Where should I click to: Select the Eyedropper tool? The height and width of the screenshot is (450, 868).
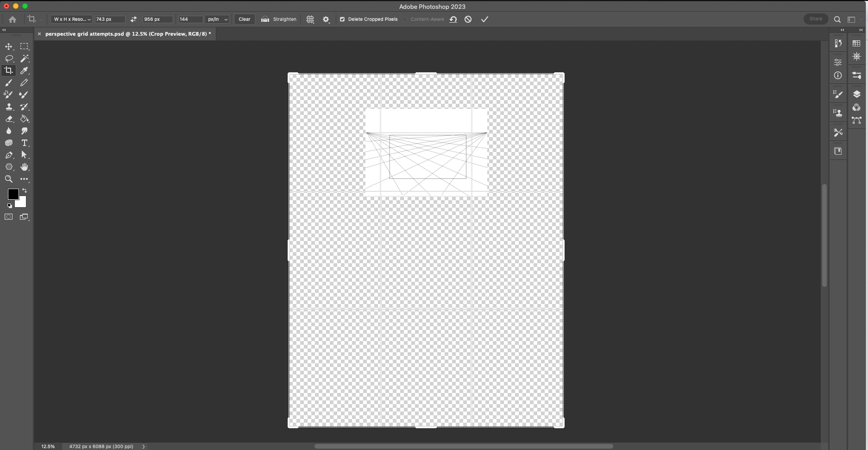pos(24,70)
